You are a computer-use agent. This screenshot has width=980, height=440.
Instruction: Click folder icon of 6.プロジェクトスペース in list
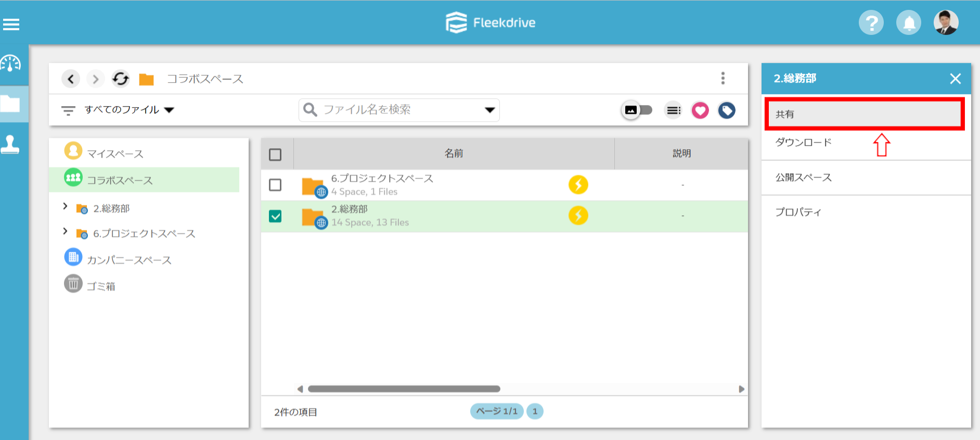pos(314,187)
